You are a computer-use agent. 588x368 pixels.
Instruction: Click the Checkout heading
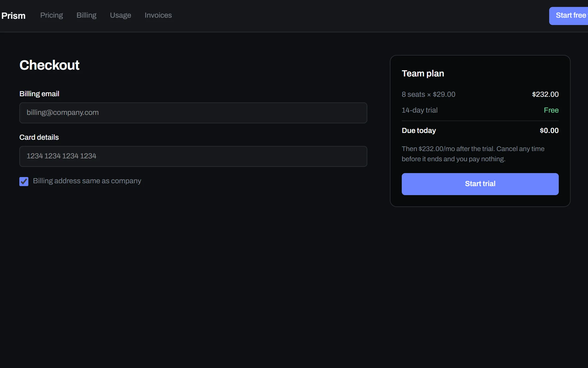(x=49, y=65)
